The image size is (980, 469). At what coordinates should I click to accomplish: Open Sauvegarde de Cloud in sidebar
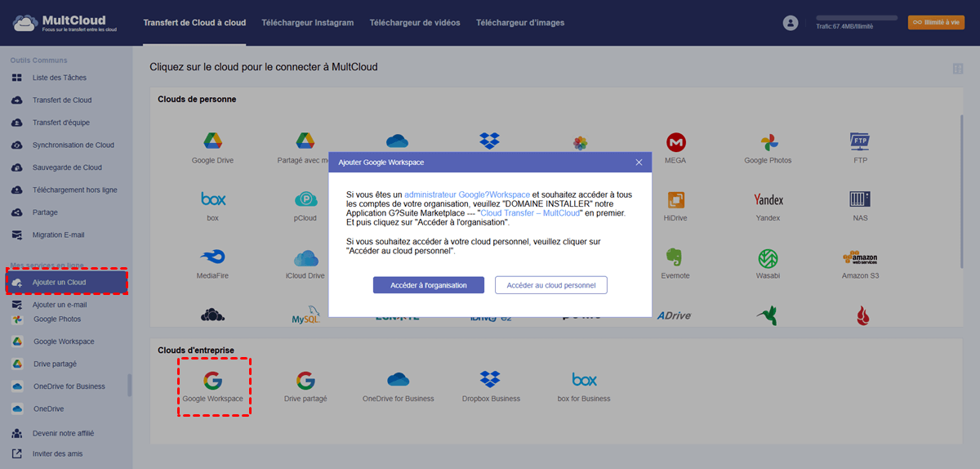[x=66, y=167]
